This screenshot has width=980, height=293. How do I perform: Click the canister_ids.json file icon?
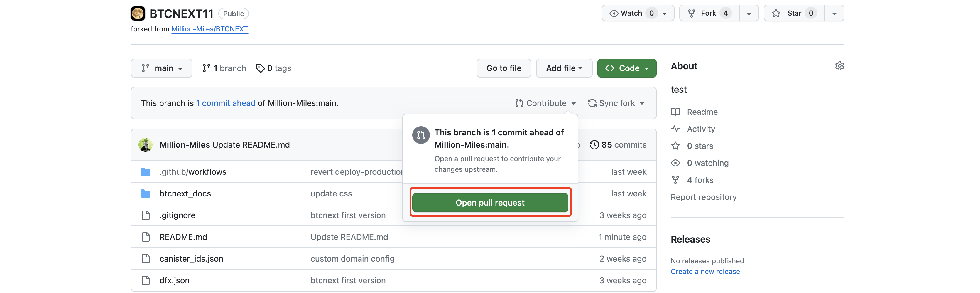(146, 258)
